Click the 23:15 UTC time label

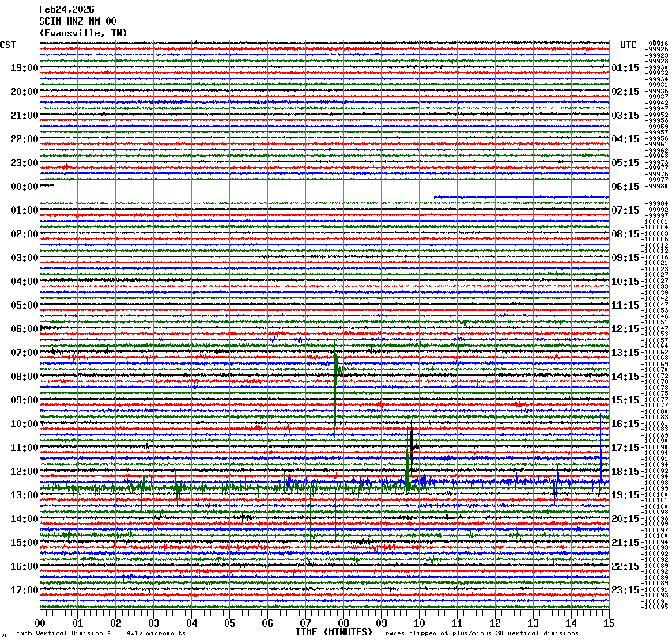(625, 590)
